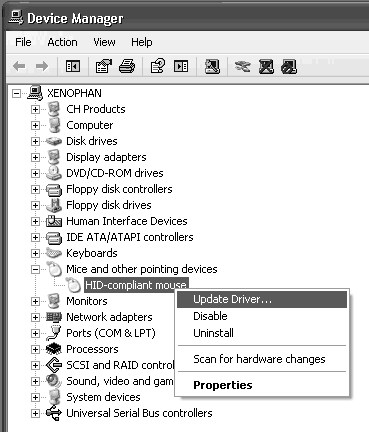Expand the Keyboards node

35,253
